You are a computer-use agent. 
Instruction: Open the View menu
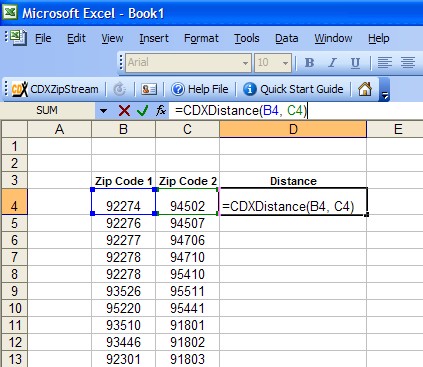coord(112,38)
